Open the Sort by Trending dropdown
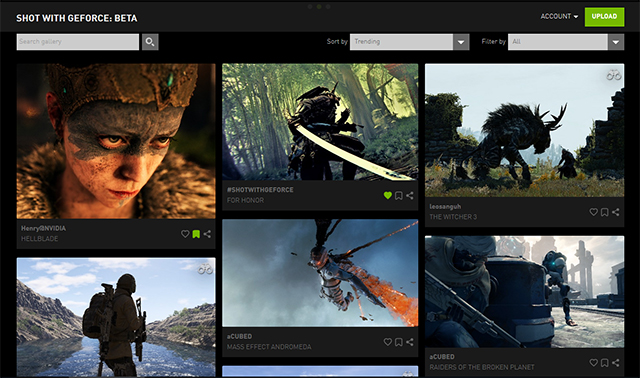Screen dimensions: 640x378 tap(409, 42)
